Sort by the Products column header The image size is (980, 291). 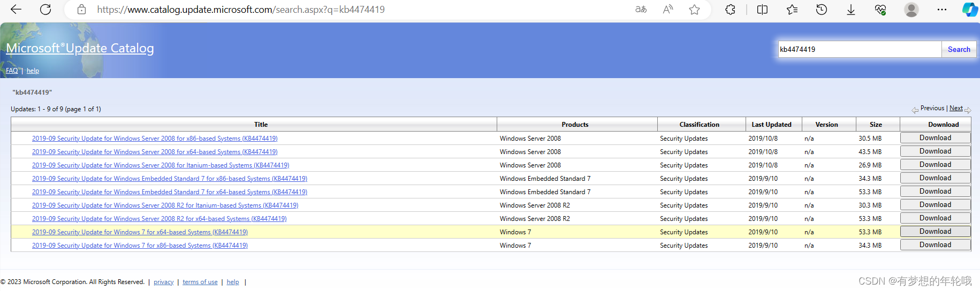click(x=575, y=125)
